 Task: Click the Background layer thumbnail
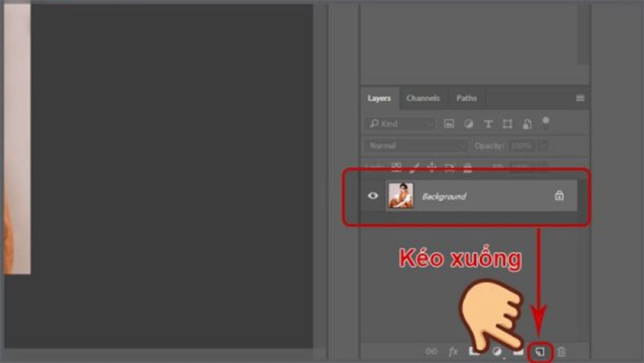click(x=400, y=196)
